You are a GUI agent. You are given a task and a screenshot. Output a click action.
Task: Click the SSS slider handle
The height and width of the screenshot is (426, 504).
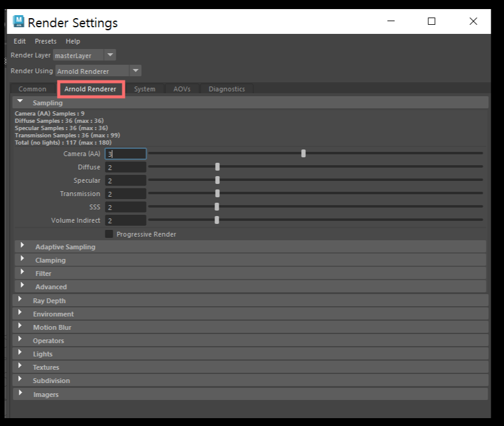coord(217,207)
